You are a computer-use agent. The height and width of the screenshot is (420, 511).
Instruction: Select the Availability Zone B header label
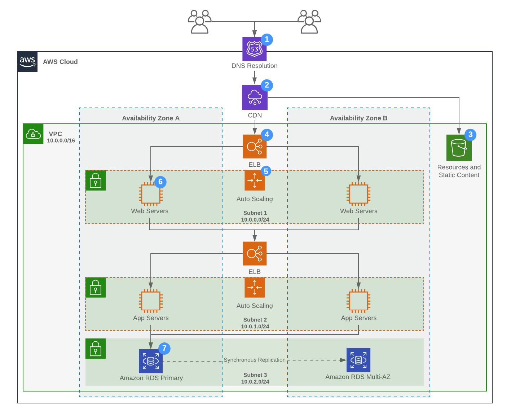(x=358, y=118)
